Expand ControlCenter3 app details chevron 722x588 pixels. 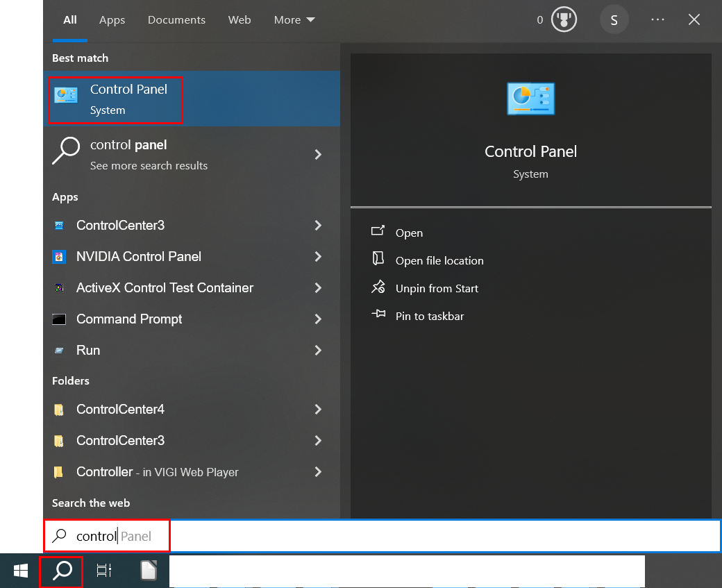coord(318,225)
